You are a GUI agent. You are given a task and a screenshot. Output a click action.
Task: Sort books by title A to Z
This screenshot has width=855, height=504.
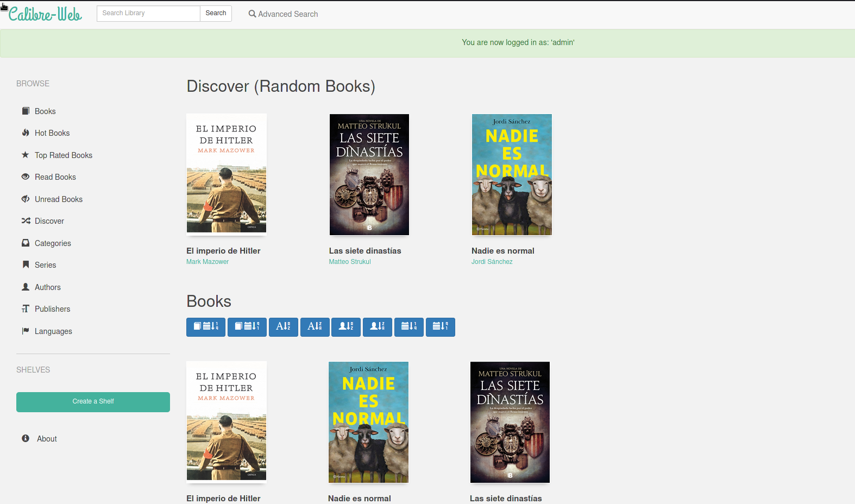tap(283, 327)
